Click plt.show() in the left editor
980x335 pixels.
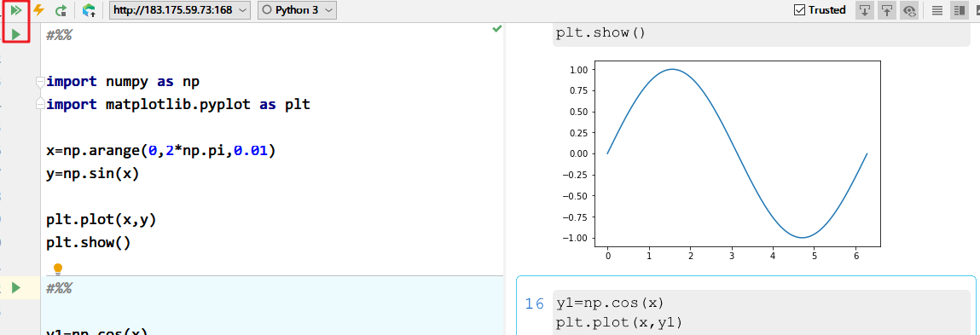(x=89, y=242)
